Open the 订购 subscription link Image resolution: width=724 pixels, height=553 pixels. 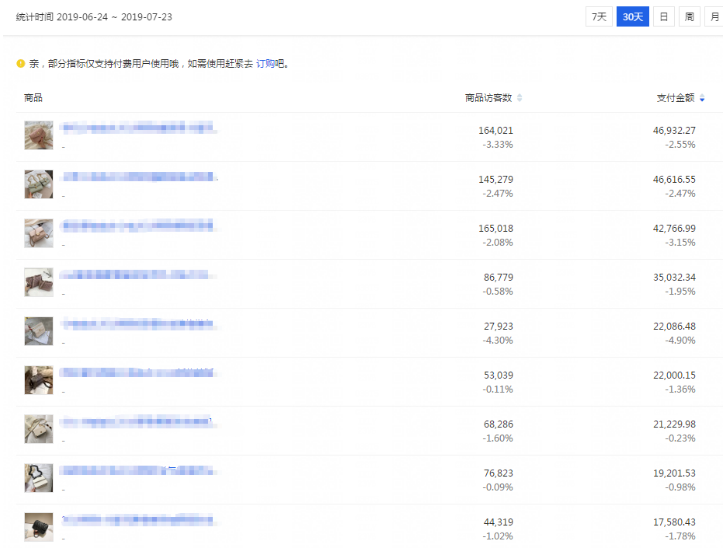tap(265, 64)
